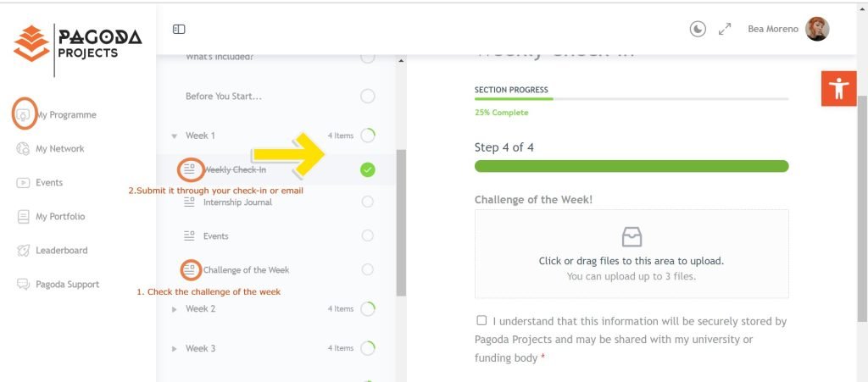Screen dimensions: 868x382
Task: Toggle the Internship Journal completion circle
Action: tap(368, 202)
